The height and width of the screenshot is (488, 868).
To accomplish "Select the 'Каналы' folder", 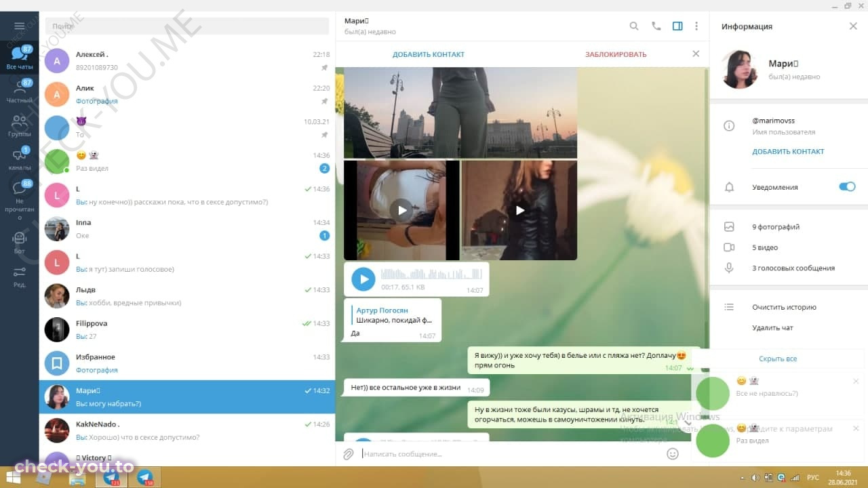I will [19, 159].
